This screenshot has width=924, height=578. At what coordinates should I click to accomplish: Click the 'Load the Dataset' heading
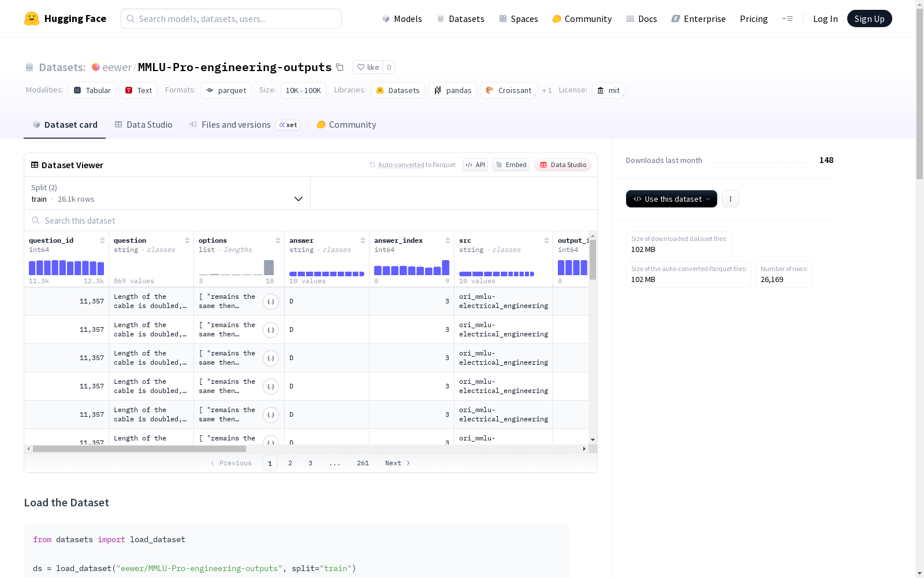coord(66,502)
